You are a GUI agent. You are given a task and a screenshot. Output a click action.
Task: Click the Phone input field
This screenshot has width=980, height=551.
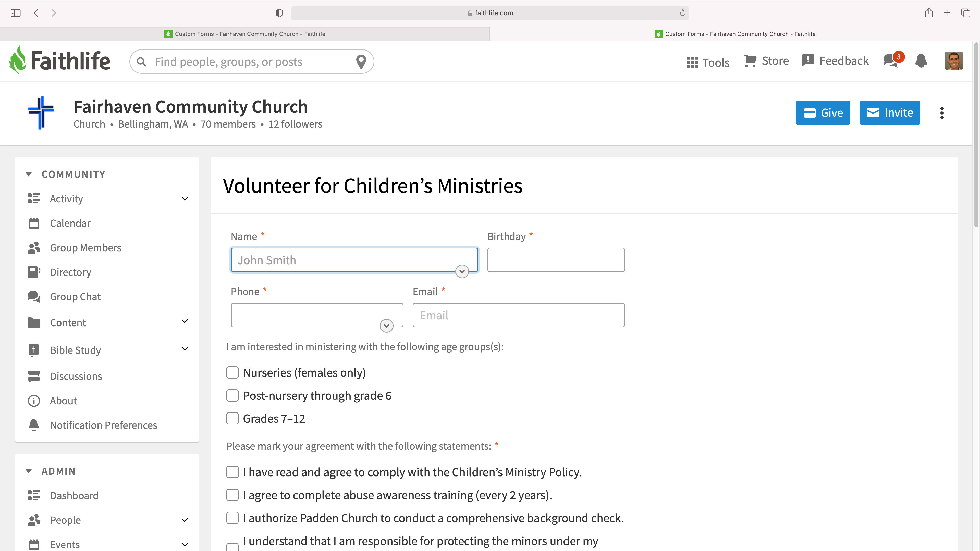pyautogui.click(x=317, y=315)
